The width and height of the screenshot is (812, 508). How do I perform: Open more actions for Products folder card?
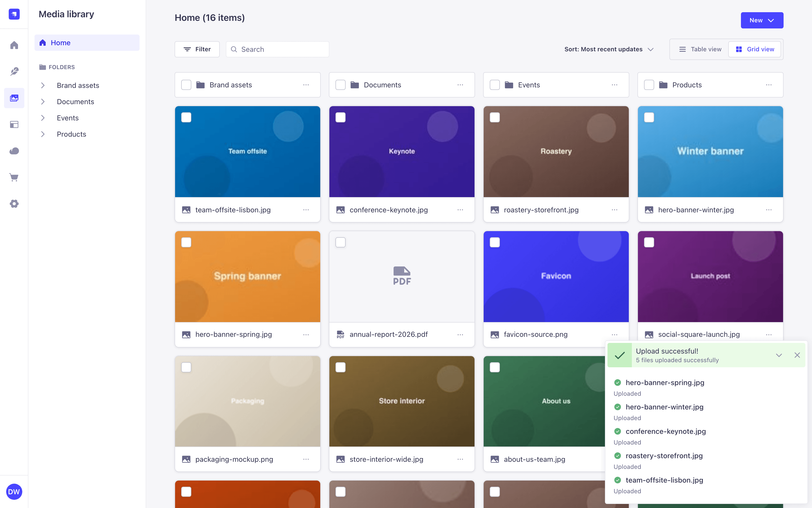tap(769, 85)
